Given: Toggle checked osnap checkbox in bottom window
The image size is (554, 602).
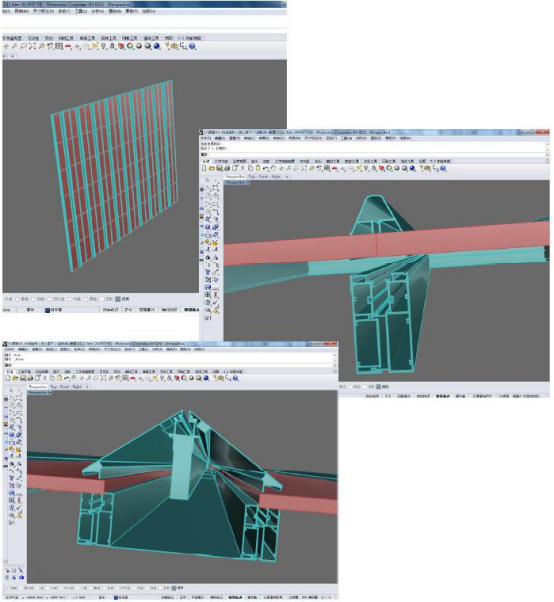Looking at the screenshot, I should (x=174, y=588).
